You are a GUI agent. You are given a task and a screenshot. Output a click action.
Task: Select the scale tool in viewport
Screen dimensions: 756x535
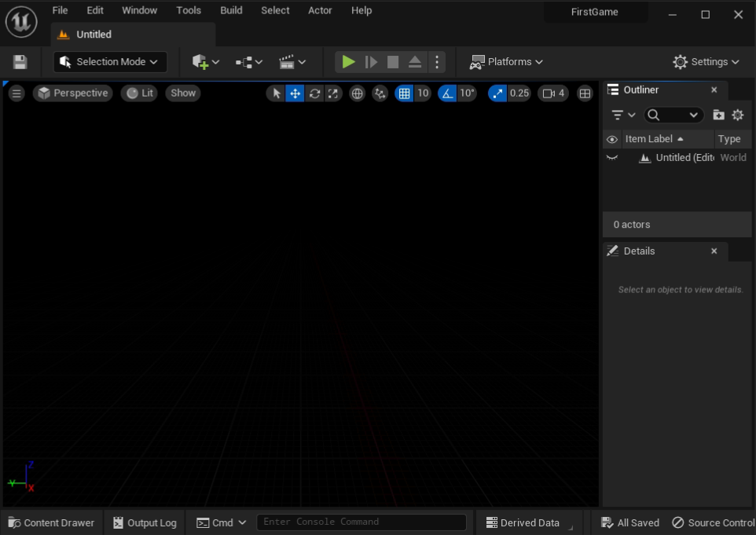[333, 93]
